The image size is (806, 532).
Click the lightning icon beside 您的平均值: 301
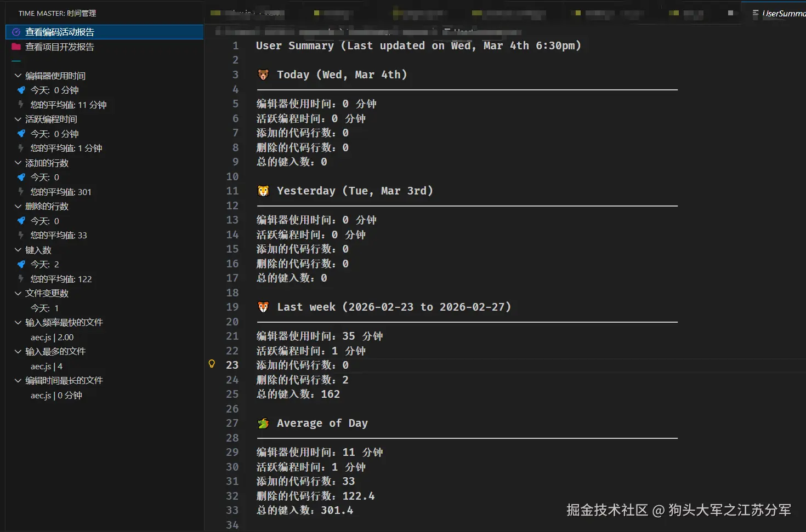[x=21, y=192]
